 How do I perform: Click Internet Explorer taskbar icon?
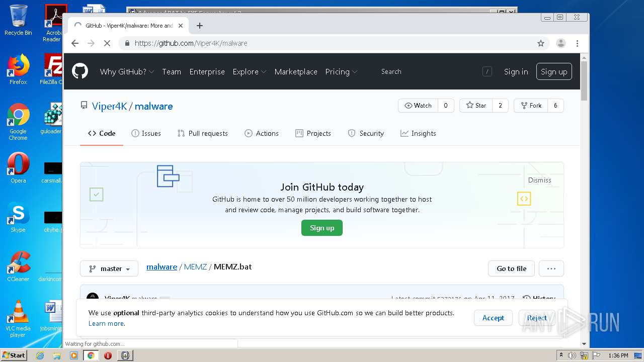click(40, 355)
